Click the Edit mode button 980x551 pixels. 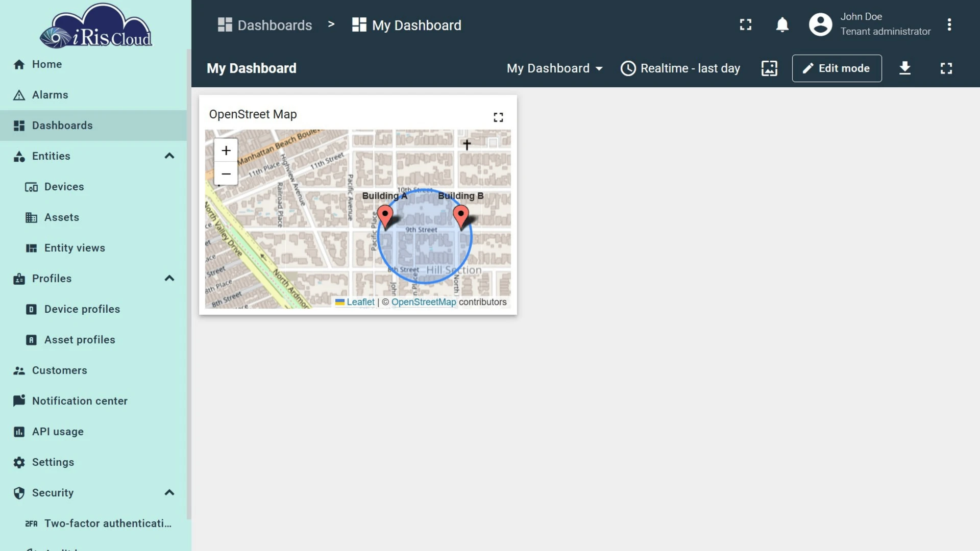837,68
